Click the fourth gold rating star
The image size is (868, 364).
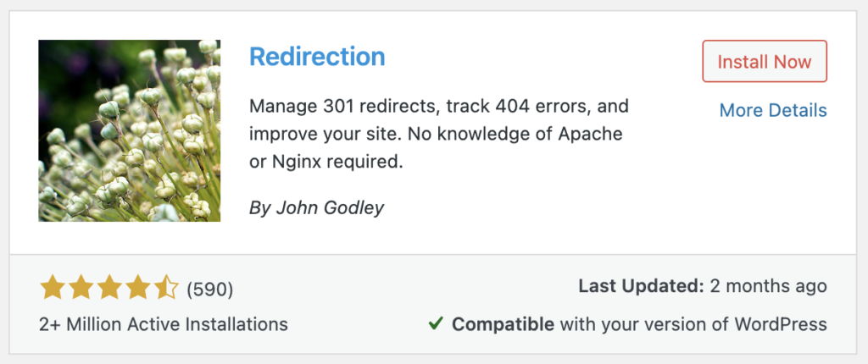[x=136, y=288]
